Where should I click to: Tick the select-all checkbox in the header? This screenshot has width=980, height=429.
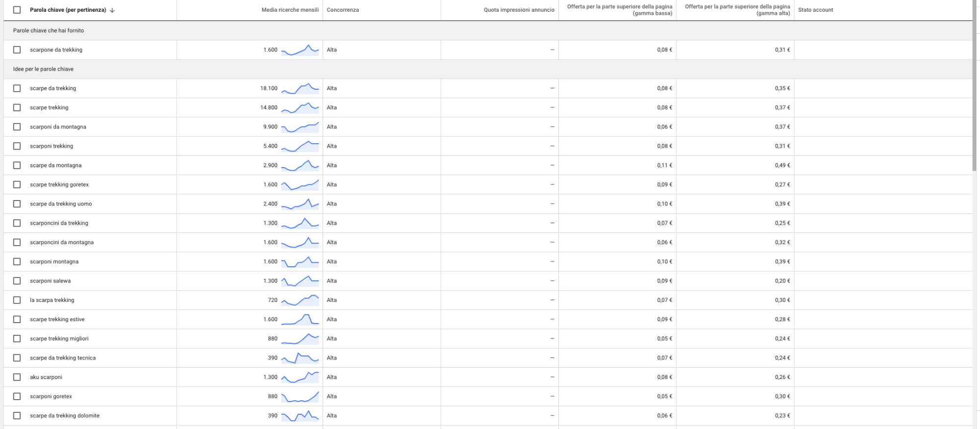(17, 10)
